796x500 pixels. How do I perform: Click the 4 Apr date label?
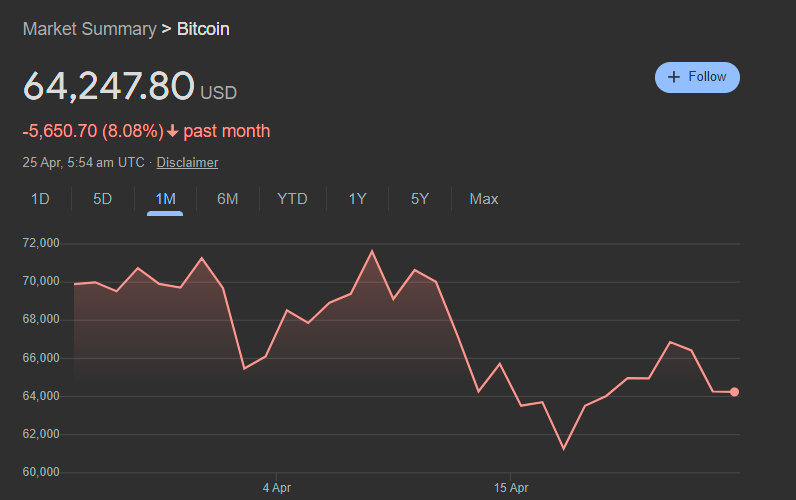(277, 488)
